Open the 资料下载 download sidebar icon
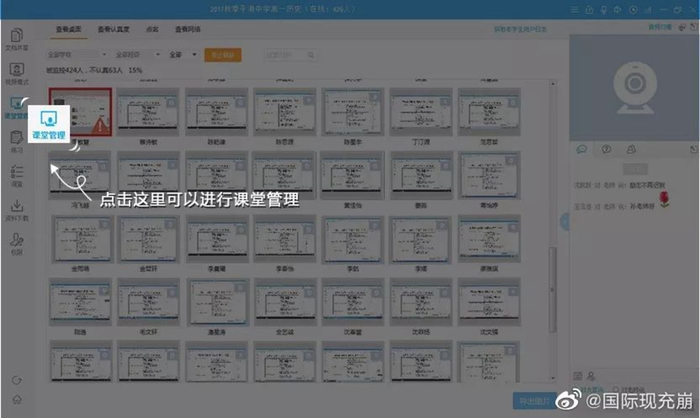700x418 pixels. click(17, 210)
